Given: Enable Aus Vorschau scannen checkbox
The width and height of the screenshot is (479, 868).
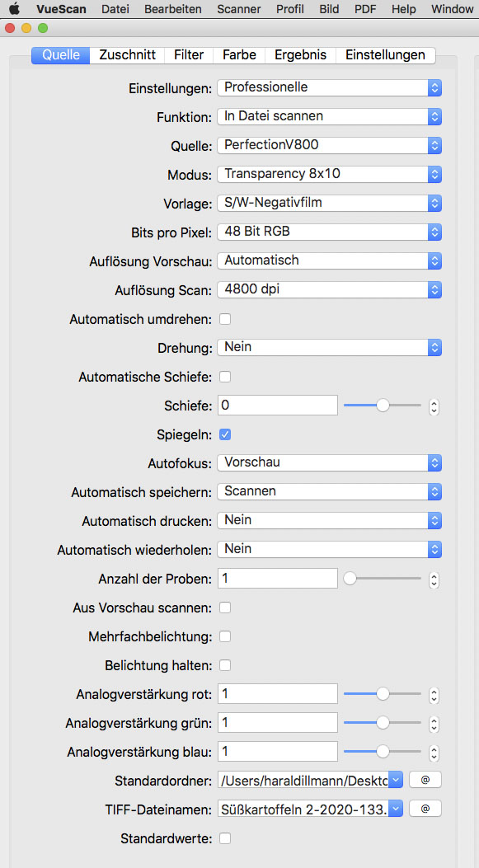Looking at the screenshot, I should (x=225, y=608).
